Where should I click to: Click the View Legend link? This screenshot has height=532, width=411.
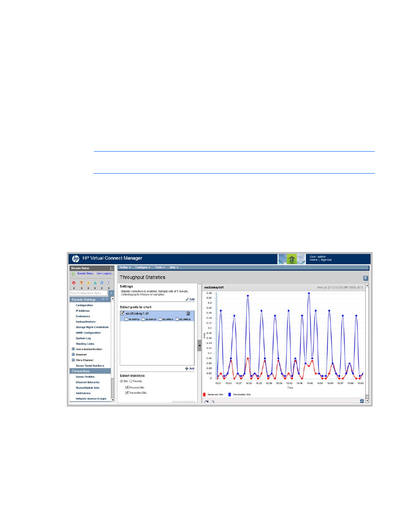(105, 274)
